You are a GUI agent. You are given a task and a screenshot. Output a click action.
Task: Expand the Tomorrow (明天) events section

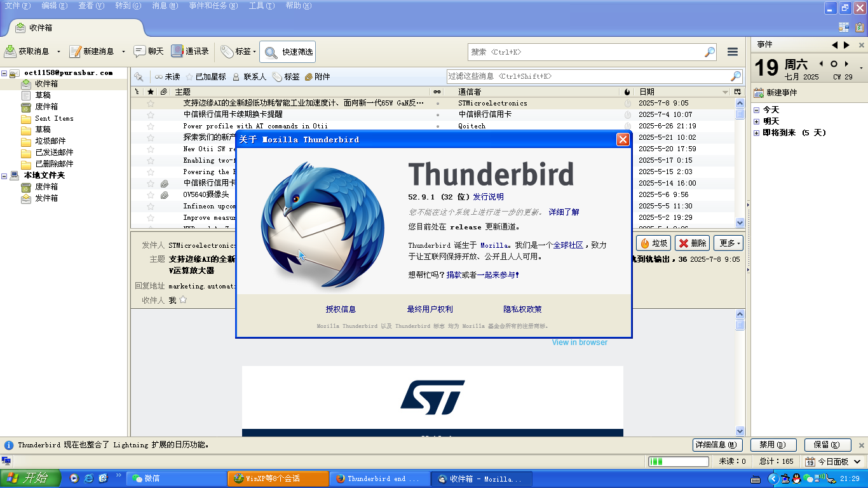tap(756, 121)
